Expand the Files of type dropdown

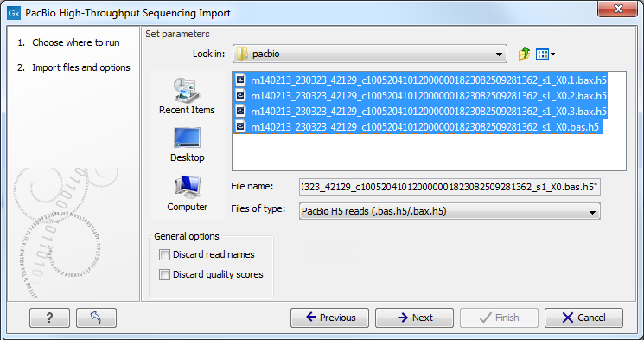(x=450, y=211)
